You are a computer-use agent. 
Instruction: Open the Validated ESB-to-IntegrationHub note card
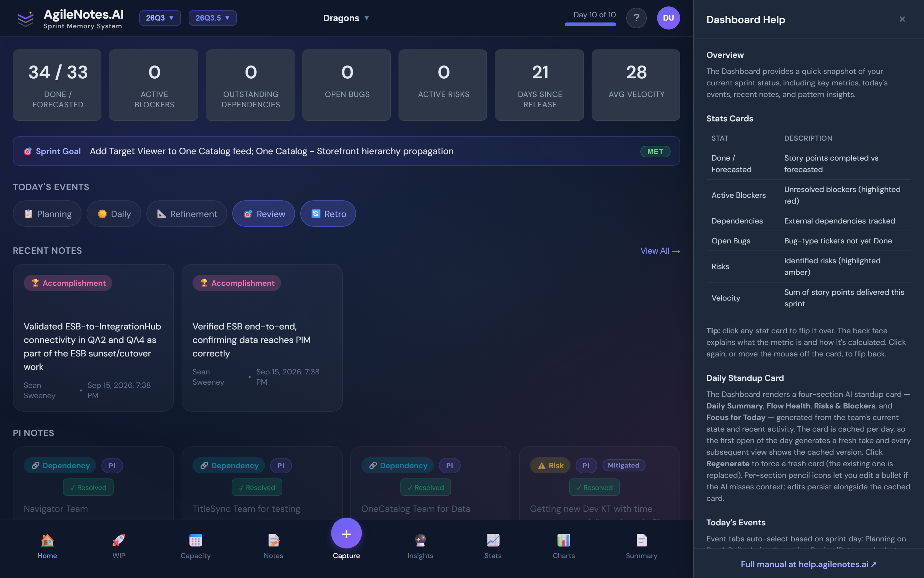point(93,338)
